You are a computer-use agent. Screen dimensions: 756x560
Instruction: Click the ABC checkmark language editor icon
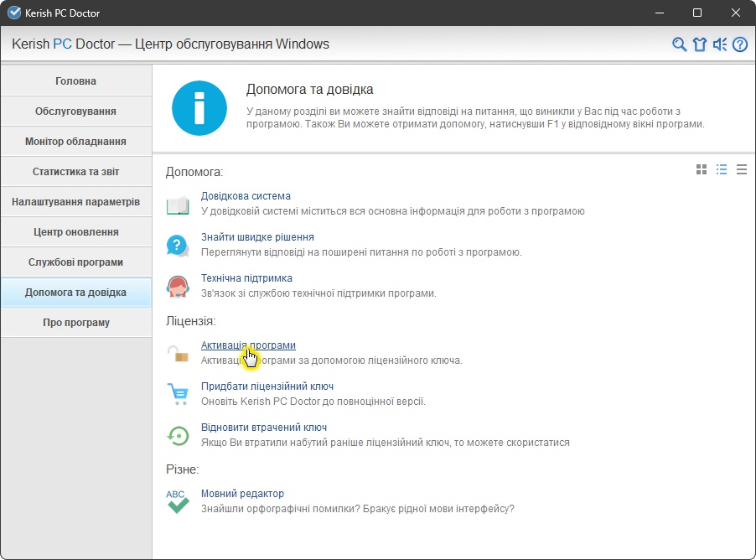178,501
